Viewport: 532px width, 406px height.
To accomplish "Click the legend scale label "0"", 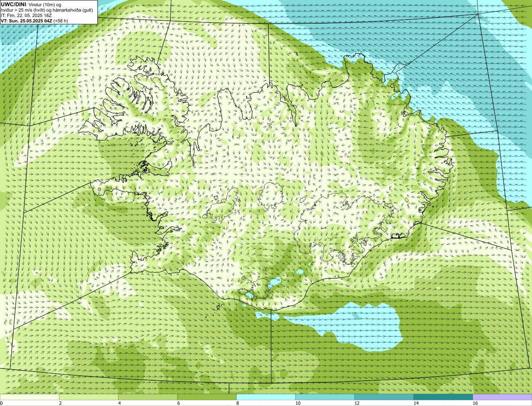I will (1, 403).
